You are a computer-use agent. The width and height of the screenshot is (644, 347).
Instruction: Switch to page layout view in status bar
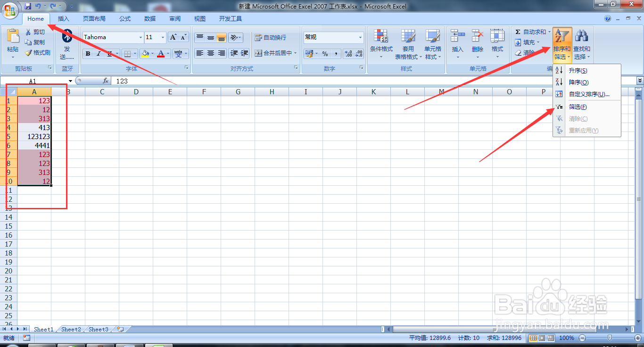541,338
